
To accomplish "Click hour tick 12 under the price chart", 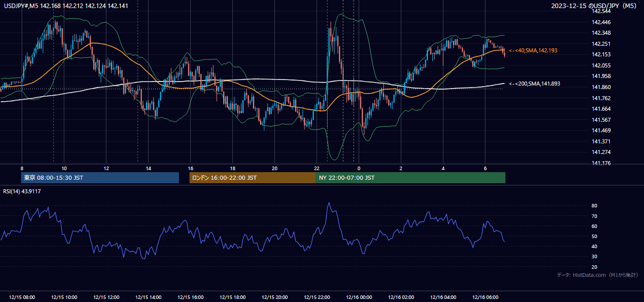I will 106,168.
